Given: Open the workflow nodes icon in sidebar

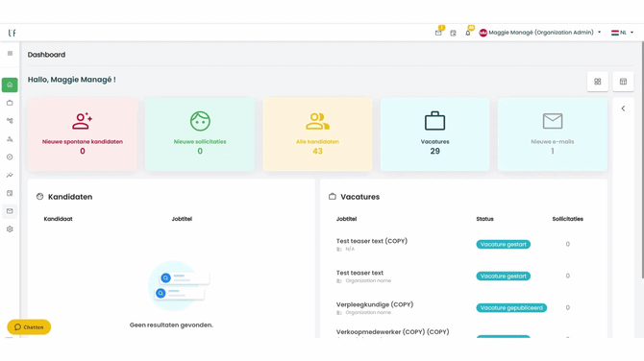Looking at the screenshot, I should (x=10, y=121).
